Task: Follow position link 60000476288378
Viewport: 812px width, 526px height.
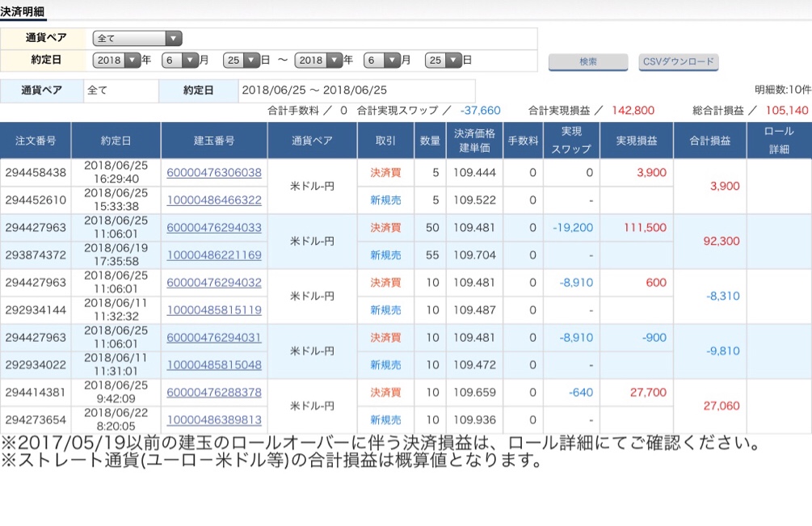Action: tap(214, 393)
